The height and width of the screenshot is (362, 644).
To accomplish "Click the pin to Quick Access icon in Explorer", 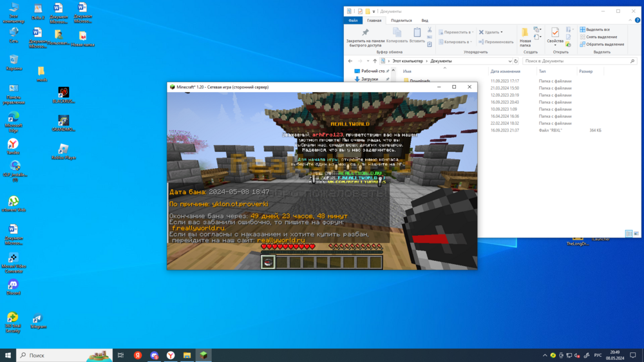I will pyautogui.click(x=365, y=32).
